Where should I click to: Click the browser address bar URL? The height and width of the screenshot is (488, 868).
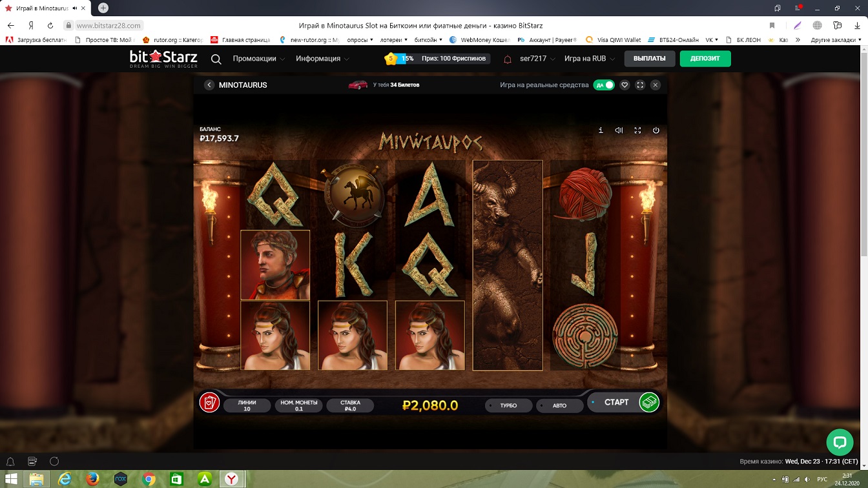pos(108,25)
